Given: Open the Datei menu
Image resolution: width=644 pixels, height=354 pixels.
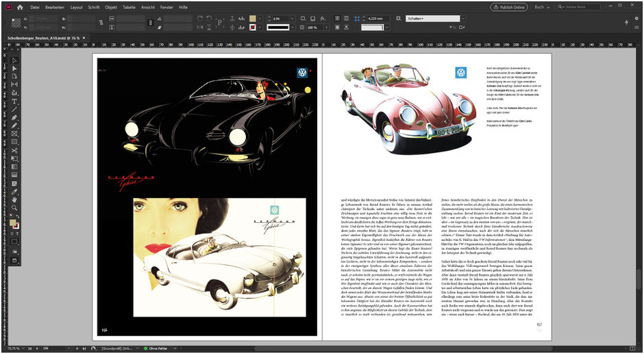Looking at the screenshot, I should 35,8.
